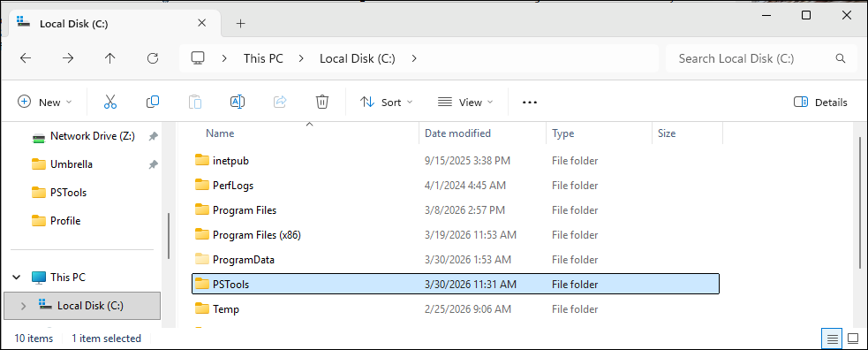Click the ProgramData folder icon
Screen dimensions: 868x350
pos(202,259)
